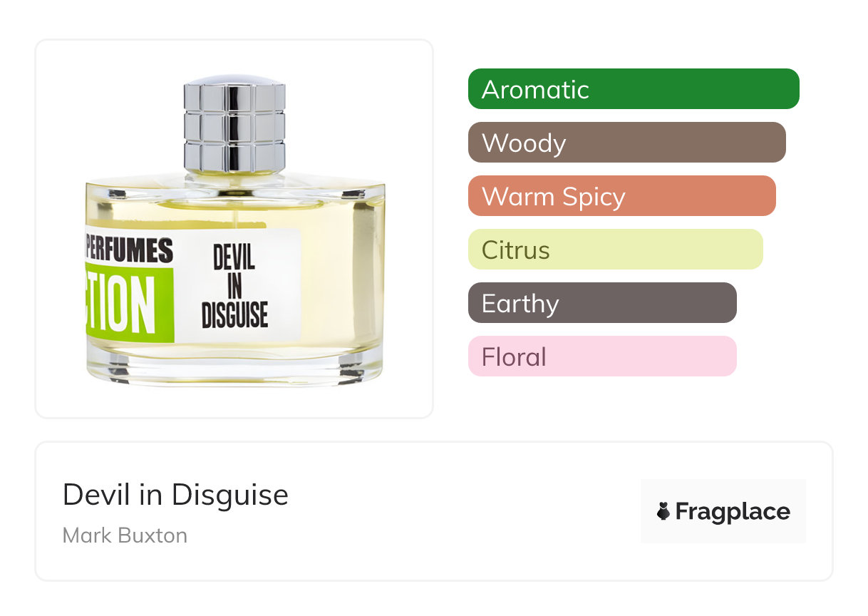Click the Aromatic label text
Screen dimensions: 868x616
535,90
